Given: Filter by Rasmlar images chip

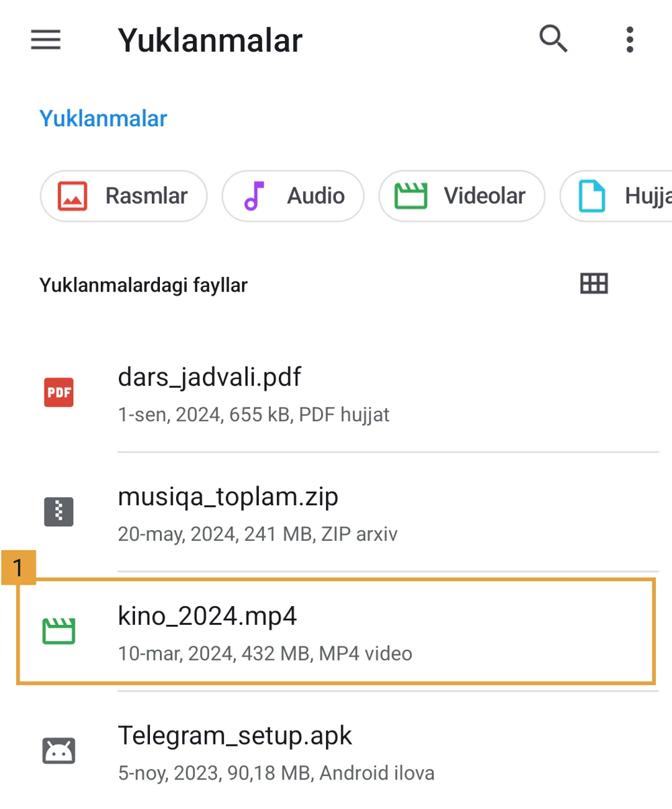Looking at the screenshot, I should 124,196.
